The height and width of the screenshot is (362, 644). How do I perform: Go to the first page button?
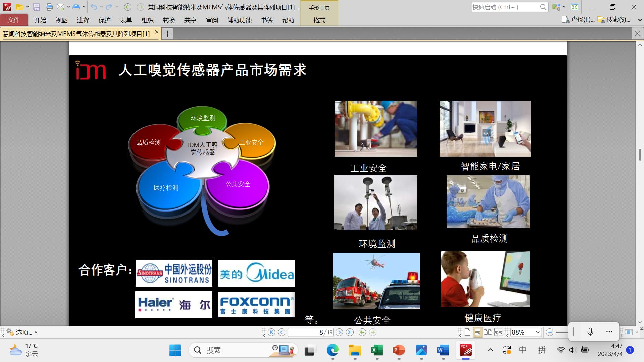coord(271,332)
